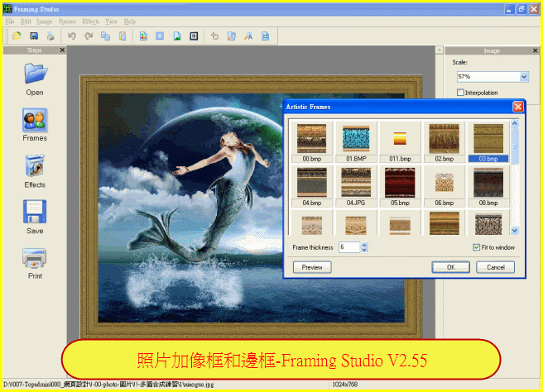Expand the Scale 57% dropdown

(x=524, y=77)
